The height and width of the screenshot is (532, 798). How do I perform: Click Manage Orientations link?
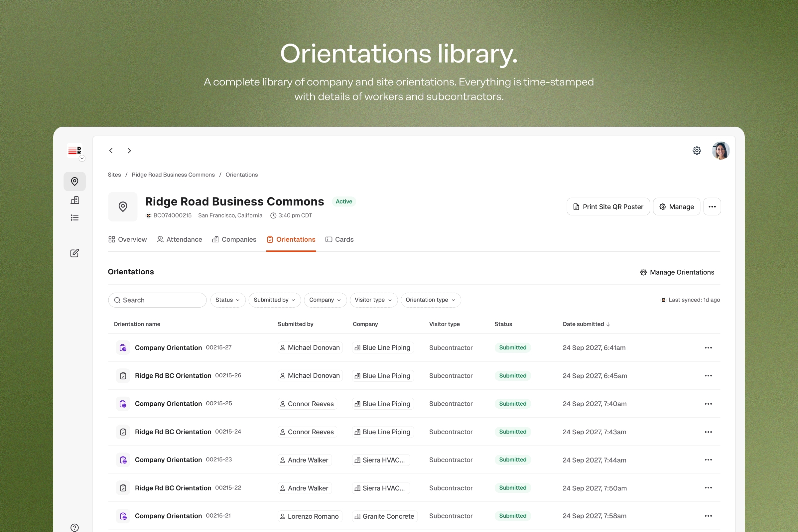click(x=677, y=272)
